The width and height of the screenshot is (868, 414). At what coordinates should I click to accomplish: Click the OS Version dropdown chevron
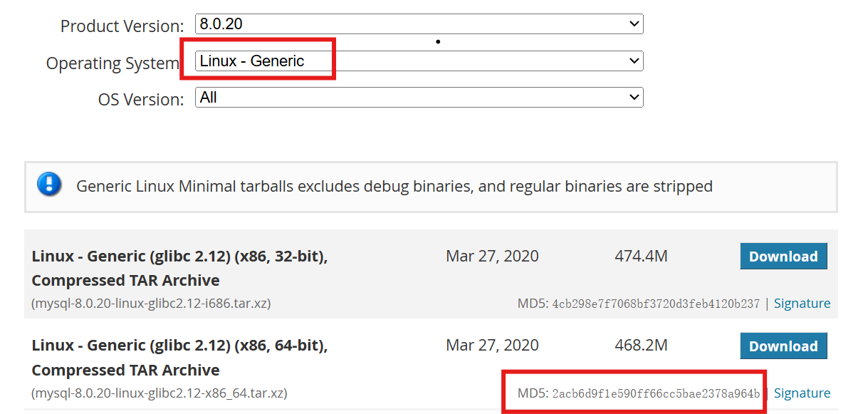pos(634,98)
